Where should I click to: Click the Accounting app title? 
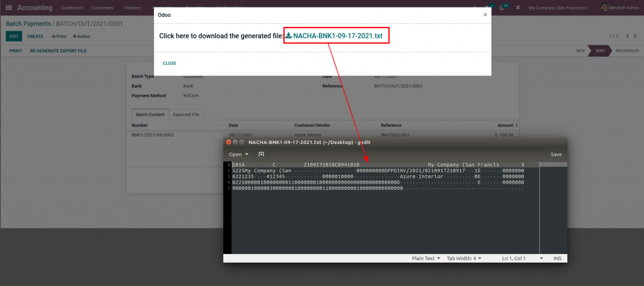pos(35,8)
